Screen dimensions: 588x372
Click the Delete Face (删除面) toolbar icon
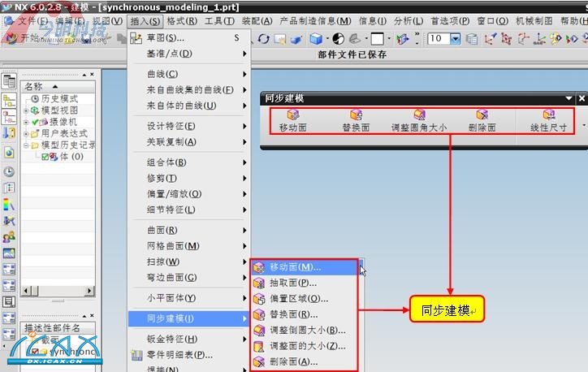click(x=482, y=115)
